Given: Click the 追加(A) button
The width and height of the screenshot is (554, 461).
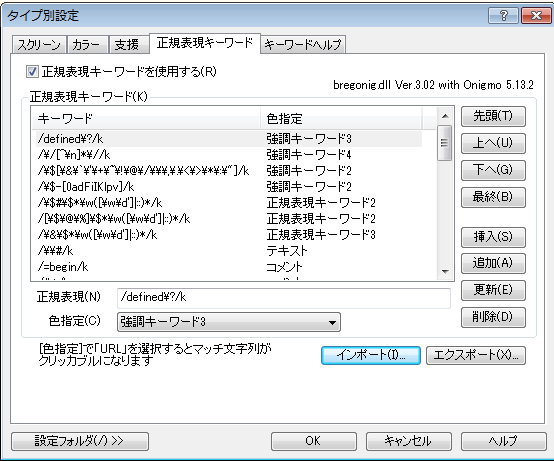Looking at the screenshot, I should click(493, 263).
